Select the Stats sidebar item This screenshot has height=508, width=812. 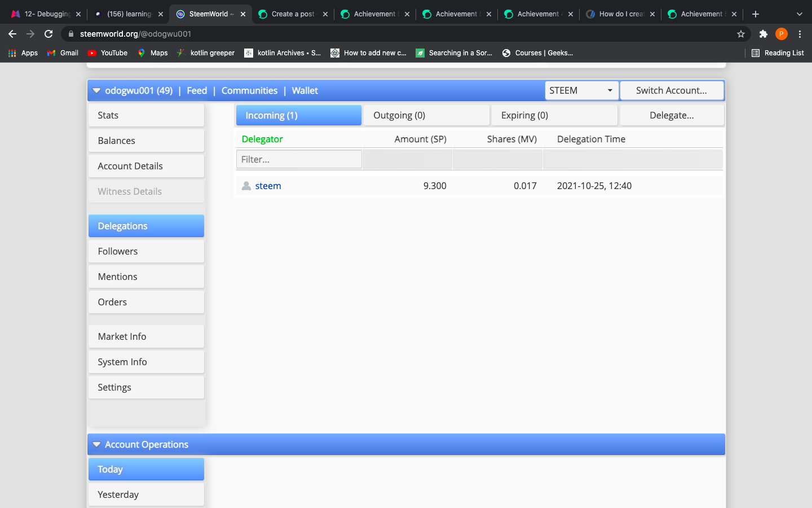tap(146, 115)
